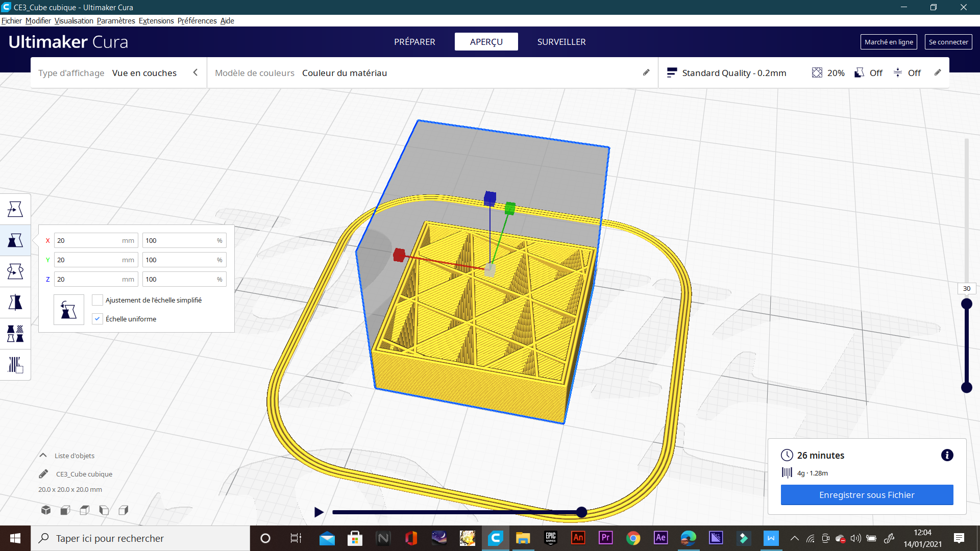Click the Marché en ligne button
The image size is (980, 551).
[889, 42]
